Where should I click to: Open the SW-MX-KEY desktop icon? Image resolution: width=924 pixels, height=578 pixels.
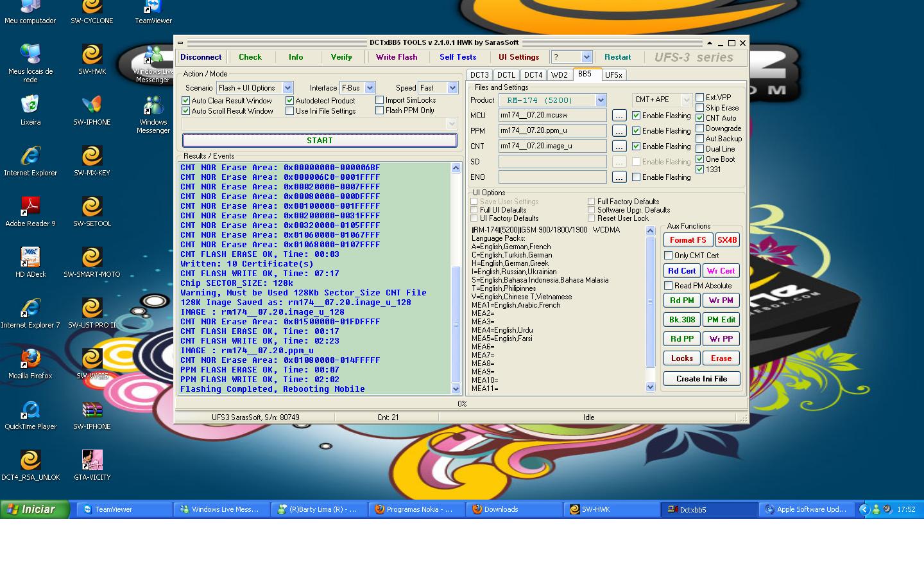pyautogui.click(x=92, y=160)
